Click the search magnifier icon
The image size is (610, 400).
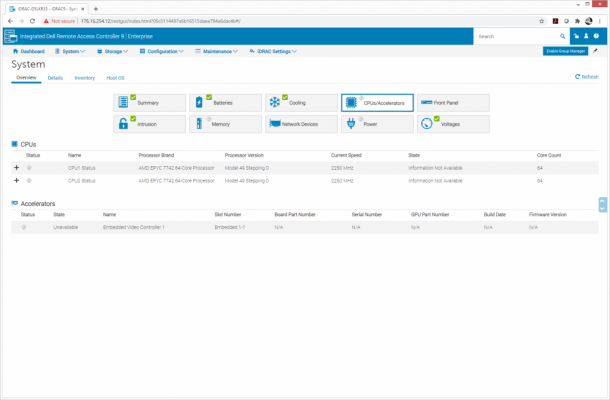pos(563,36)
